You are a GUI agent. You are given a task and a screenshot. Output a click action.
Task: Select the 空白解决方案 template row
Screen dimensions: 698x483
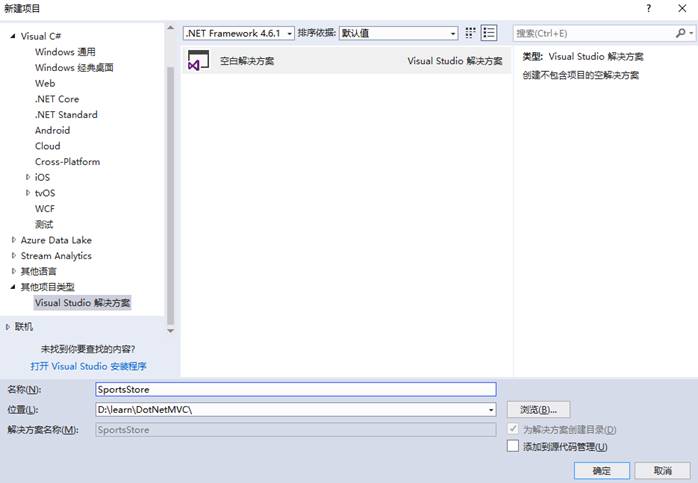coord(346,61)
